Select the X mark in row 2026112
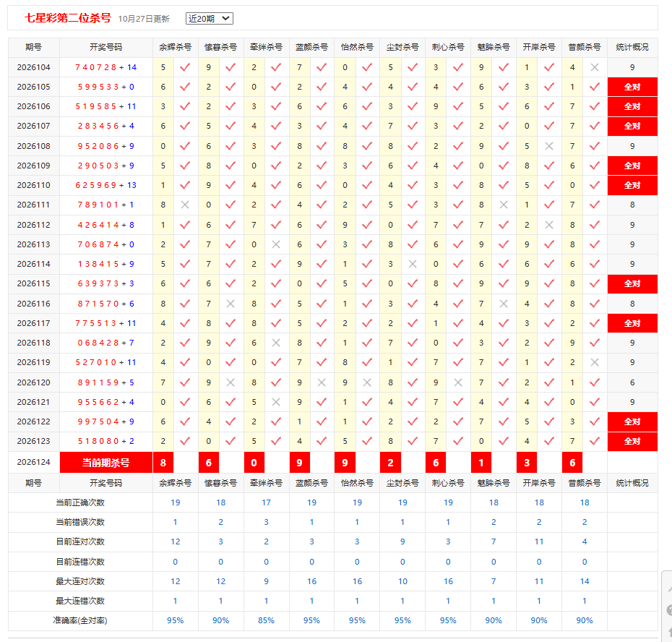 tap(549, 225)
